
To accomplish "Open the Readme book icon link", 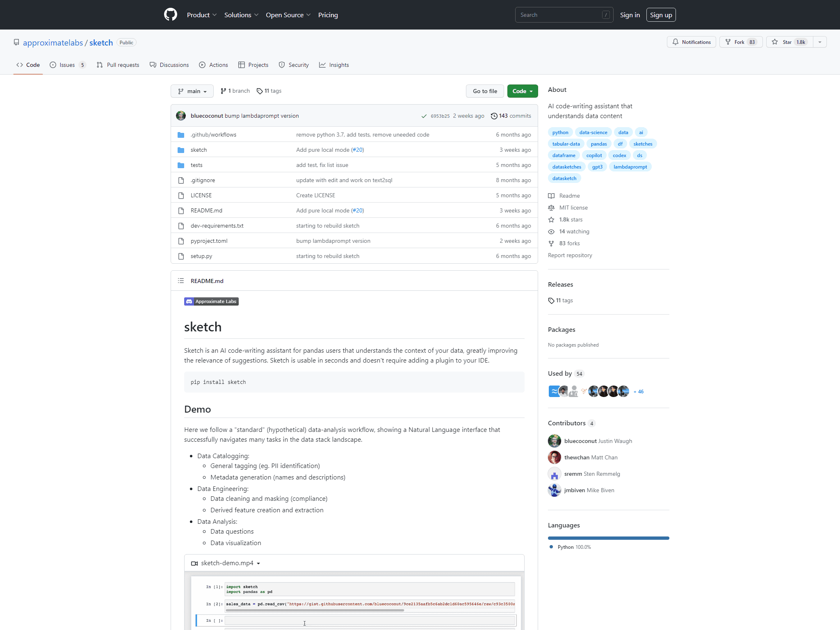I will point(551,196).
